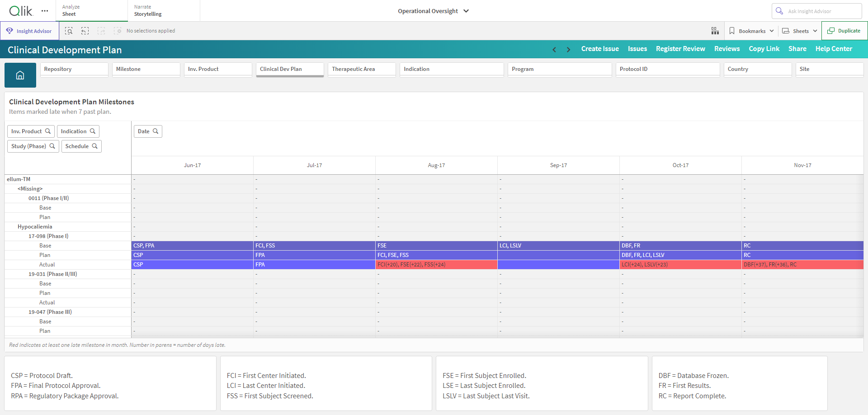Click the Insight Advisor eye icon
The width and height of the screenshot is (868, 415).
(x=9, y=31)
